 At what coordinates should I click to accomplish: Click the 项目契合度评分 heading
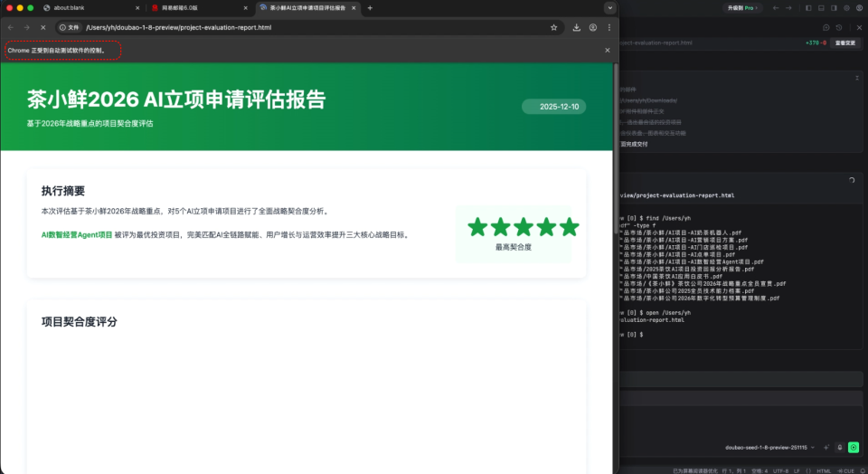[x=80, y=322]
